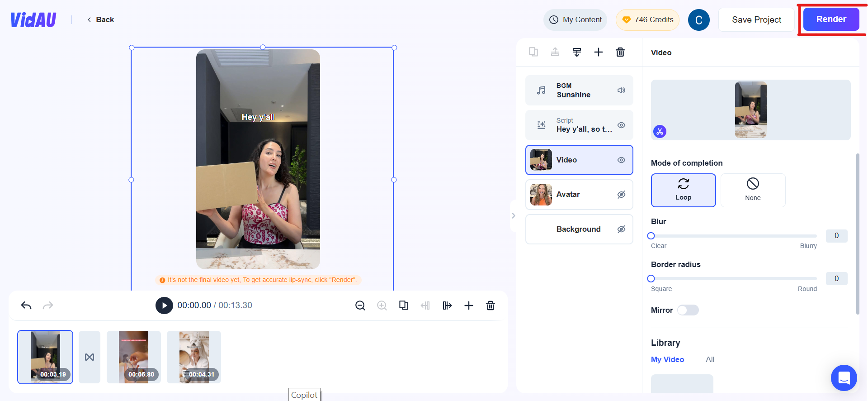
Task: Click the right panel vertical scrollbar
Action: [858, 234]
